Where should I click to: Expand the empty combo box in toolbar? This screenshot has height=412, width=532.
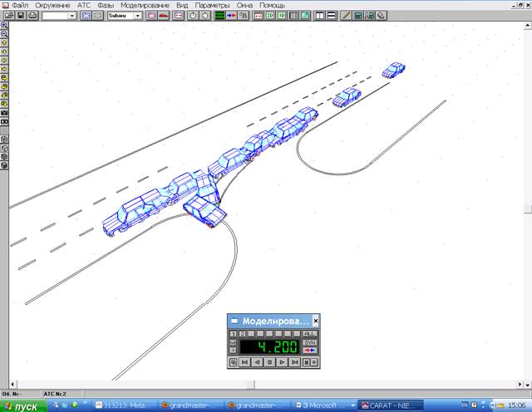[x=71, y=16]
